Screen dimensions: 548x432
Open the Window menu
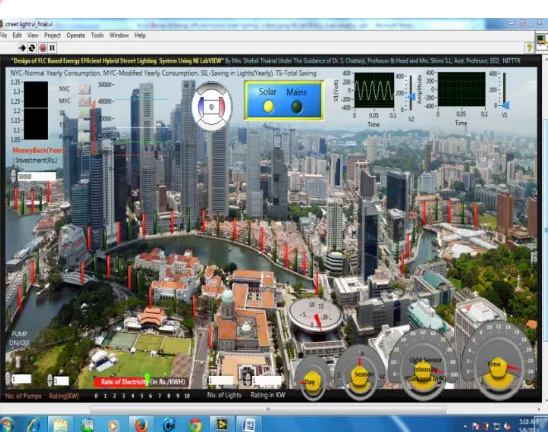click(x=119, y=35)
